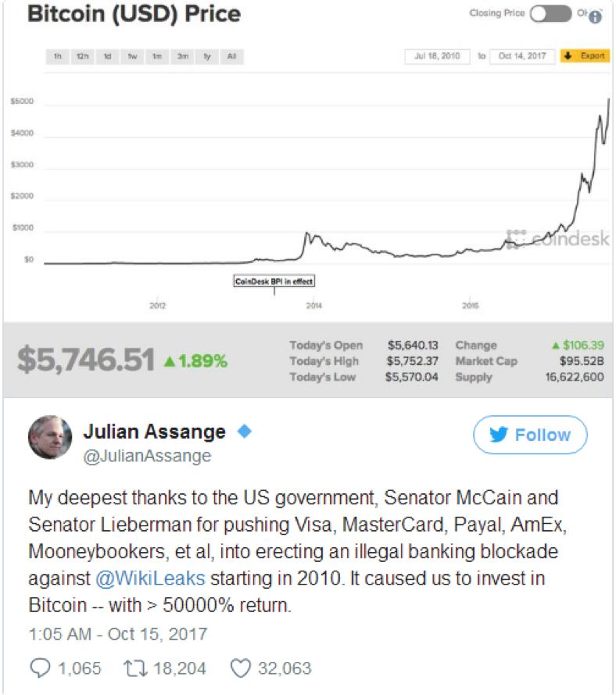The height and width of the screenshot is (695, 616).
Task: Show the 1y price range
Action: tap(207, 56)
